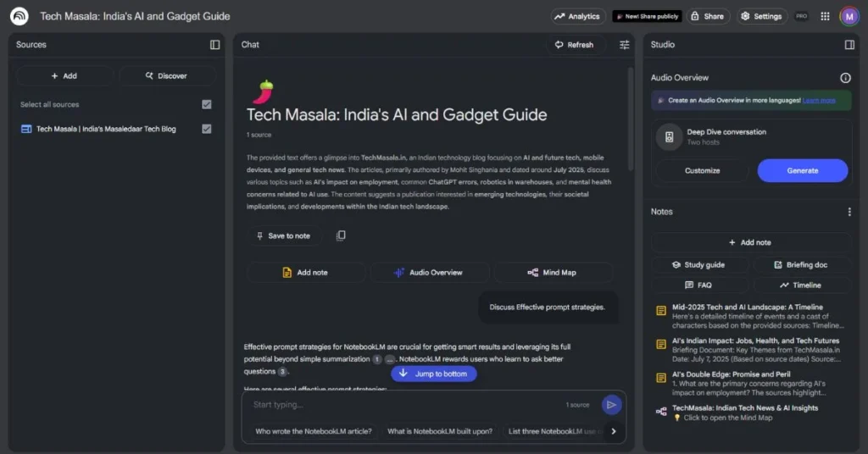
Task: Discover new sources
Action: [167, 75]
